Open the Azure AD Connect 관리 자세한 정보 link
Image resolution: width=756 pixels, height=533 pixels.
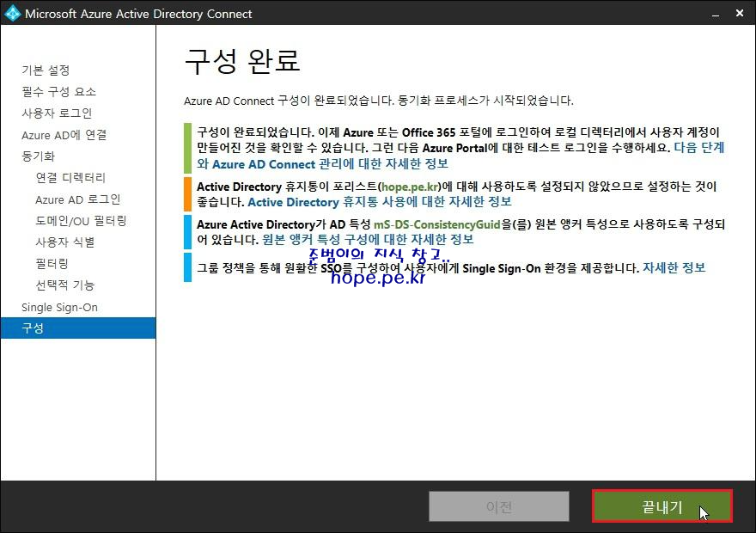point(322,164)
